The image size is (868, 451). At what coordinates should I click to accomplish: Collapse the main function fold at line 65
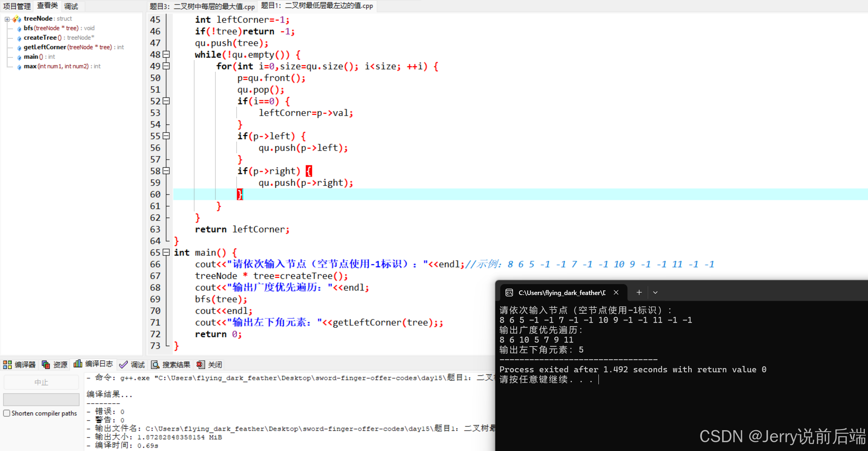coord(166,252)
